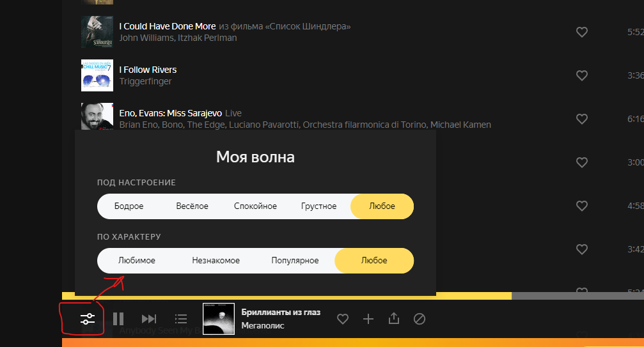The height and width of the screenshot is (347, 644).
Task: Select Весёлое mood option
Action: [192, 206]
